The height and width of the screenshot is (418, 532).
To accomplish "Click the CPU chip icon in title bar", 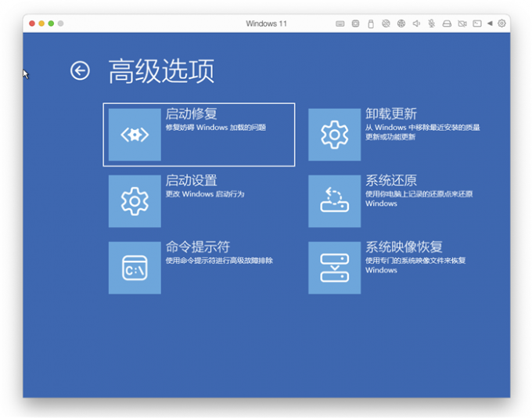I will (355, 23).
